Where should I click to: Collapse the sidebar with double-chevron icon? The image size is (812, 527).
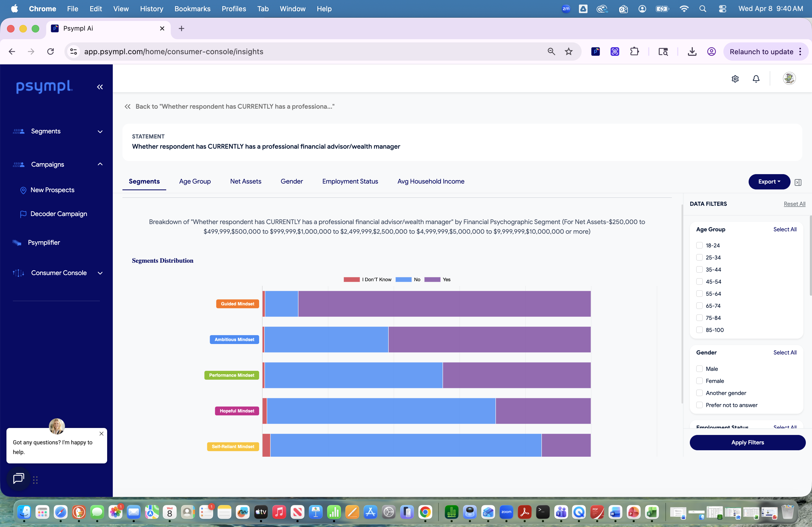coord(100,87)
